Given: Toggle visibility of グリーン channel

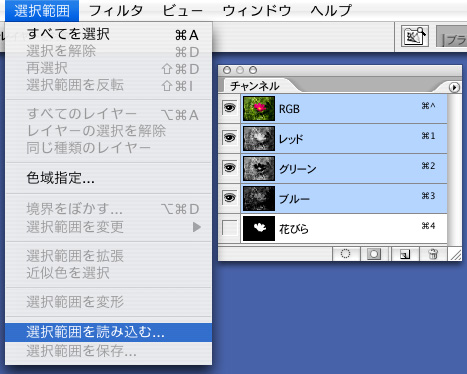Looking at the screenshot, I should (x=230, y=167).
